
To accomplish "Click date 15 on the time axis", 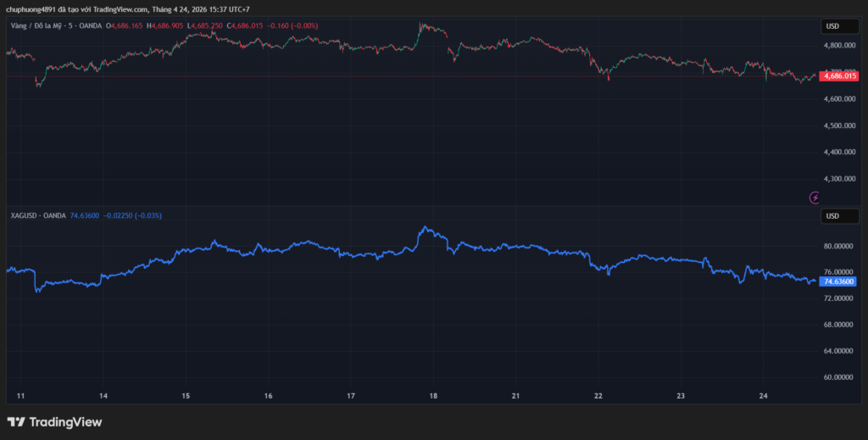I will click(x=186, y=396).
